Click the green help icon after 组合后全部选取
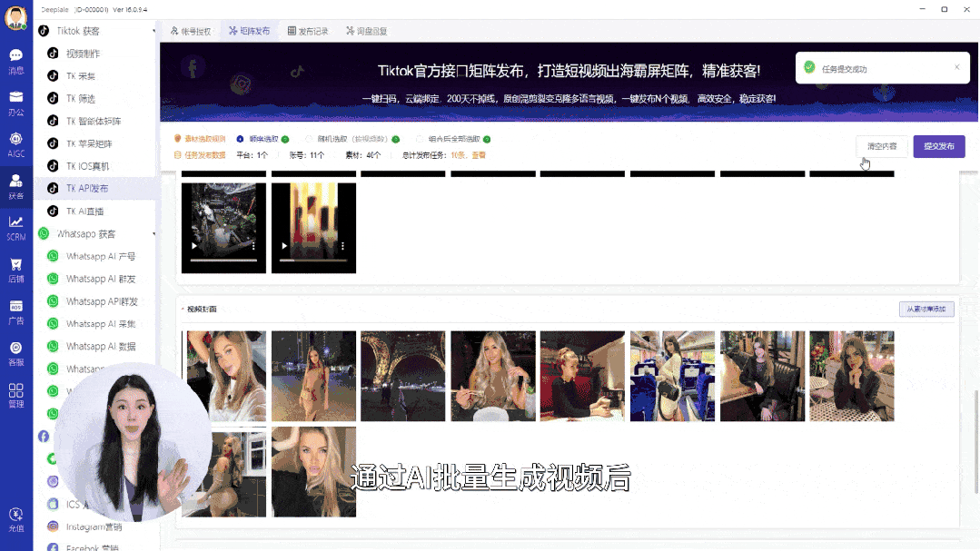The image size is (980, 551). pyautogui.click(x=487, y=139)
